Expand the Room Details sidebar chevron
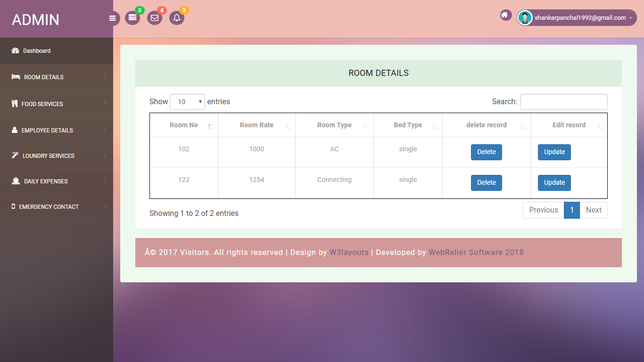This screenshot has width=644, height=362. [105, 77]
